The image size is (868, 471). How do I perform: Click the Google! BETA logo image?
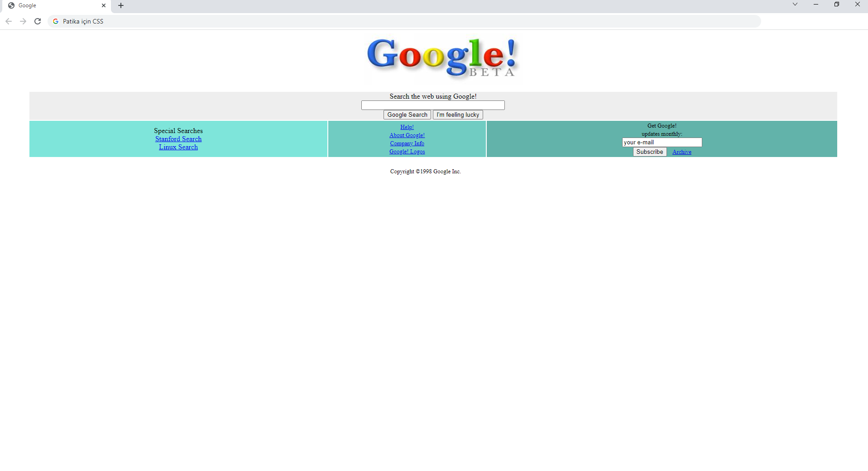pyautogui.click(x=442, y=58)
